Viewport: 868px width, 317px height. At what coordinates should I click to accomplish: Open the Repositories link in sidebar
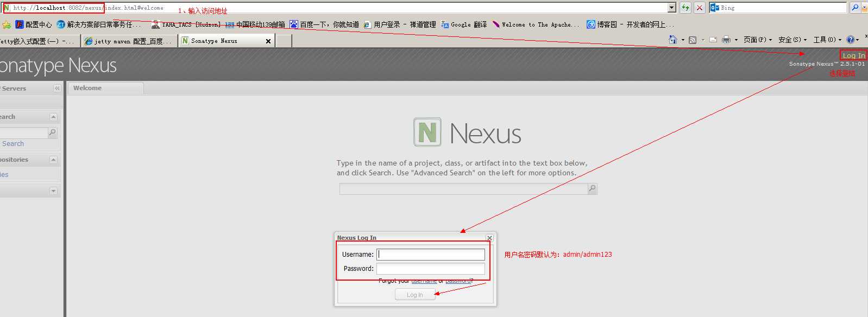tap(4, 175)
